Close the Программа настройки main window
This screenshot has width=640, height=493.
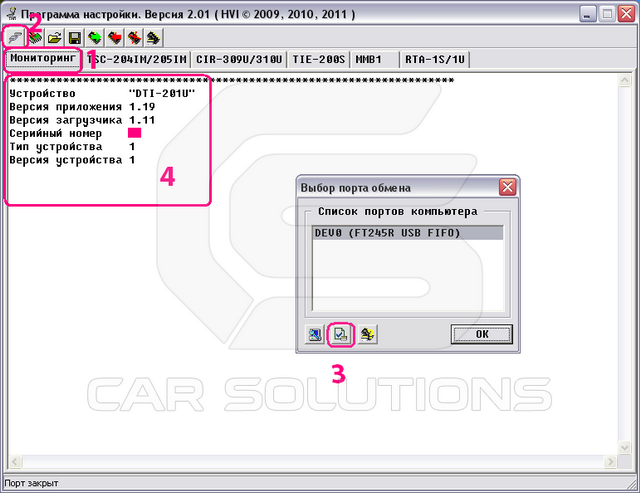(x=627, y=14)
